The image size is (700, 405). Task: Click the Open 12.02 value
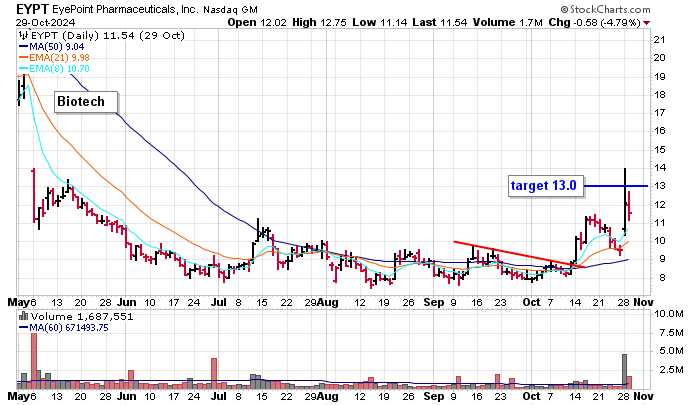pos(257,22)
